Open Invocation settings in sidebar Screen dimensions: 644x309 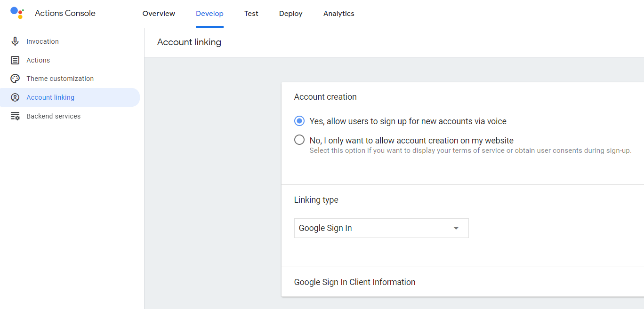(x=42, y=41)
